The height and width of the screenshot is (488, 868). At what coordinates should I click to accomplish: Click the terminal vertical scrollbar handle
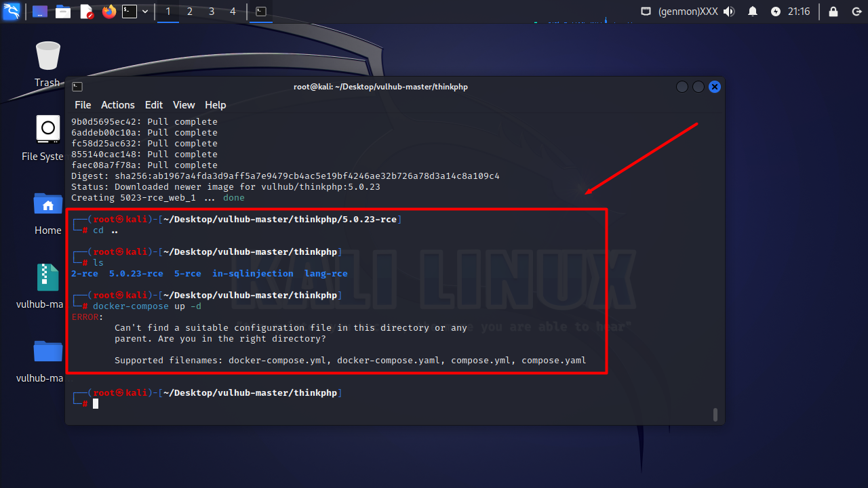click(715, 414)
